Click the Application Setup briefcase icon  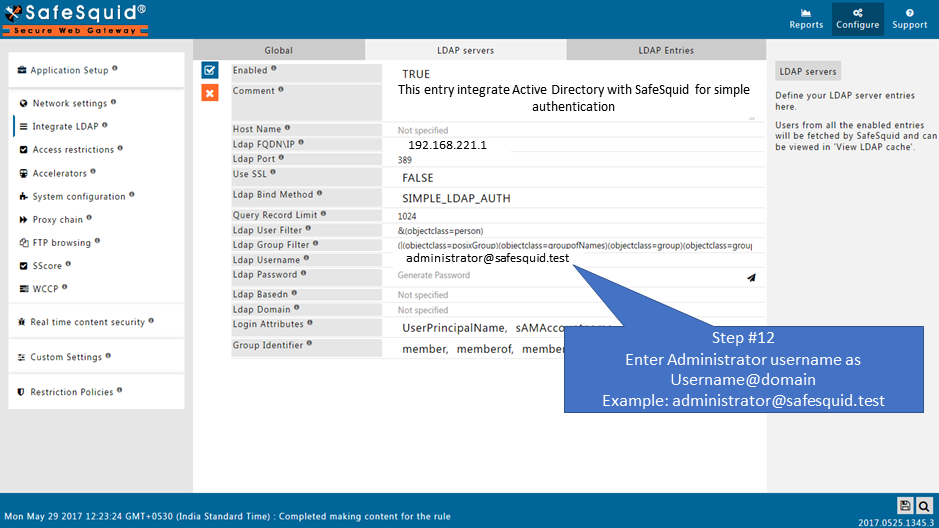pos(22,70)
